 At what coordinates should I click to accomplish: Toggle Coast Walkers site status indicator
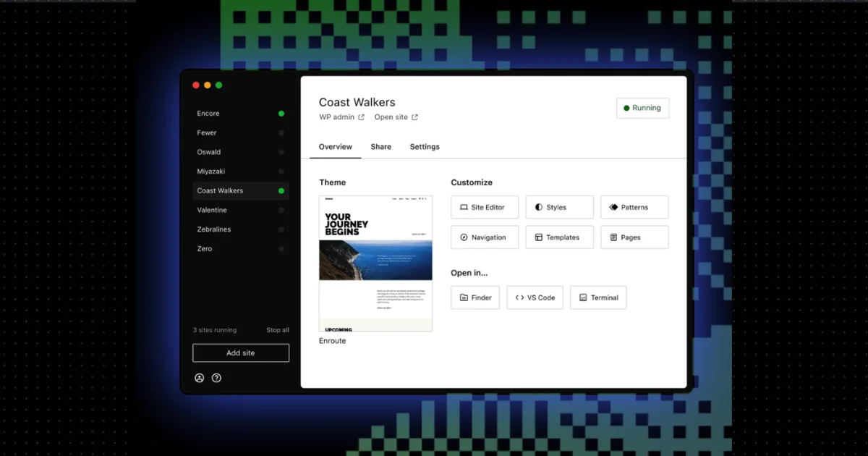[281, 191]
